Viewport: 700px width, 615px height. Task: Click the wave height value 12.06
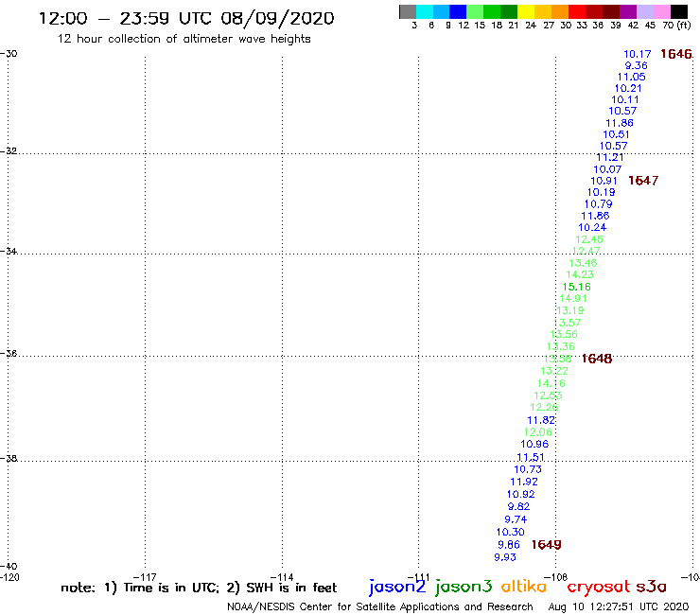538,432
